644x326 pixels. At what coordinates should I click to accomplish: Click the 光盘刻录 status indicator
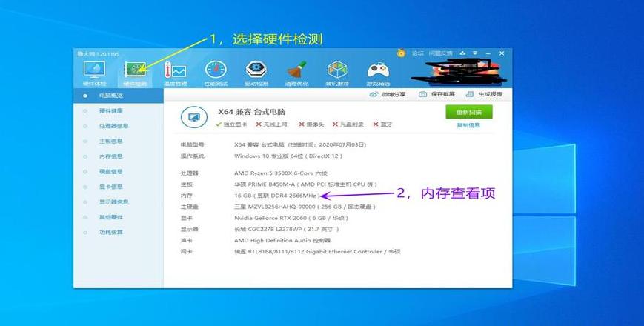(x=348, y=124)
